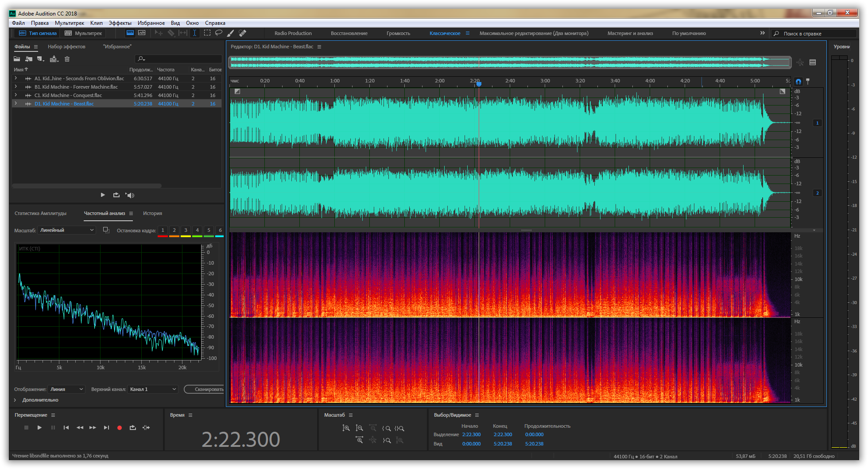The width and height of the screenshot is (868, 469).
Task: Toggle spectral pitch display icon
Action: click(x=142, y=33)
